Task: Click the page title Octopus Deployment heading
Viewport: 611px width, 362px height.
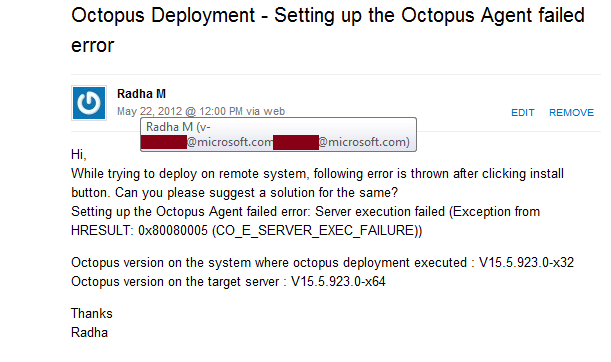Action: [328, 30]
